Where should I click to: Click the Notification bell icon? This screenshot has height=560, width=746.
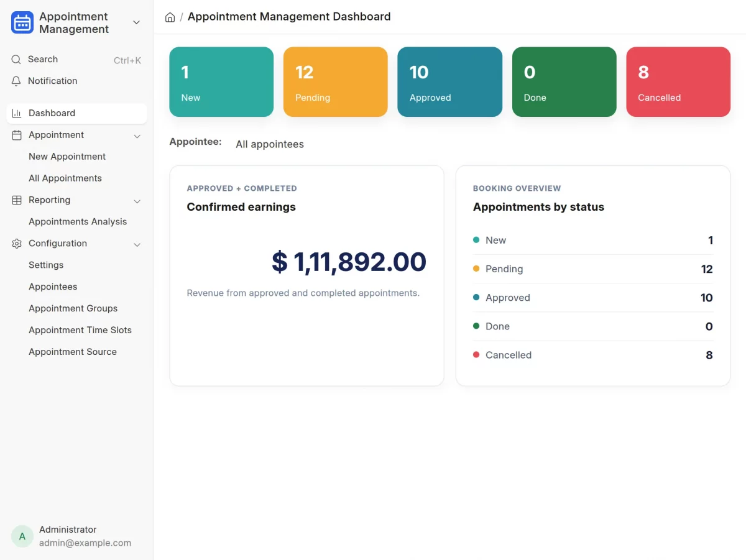[16, 81]
